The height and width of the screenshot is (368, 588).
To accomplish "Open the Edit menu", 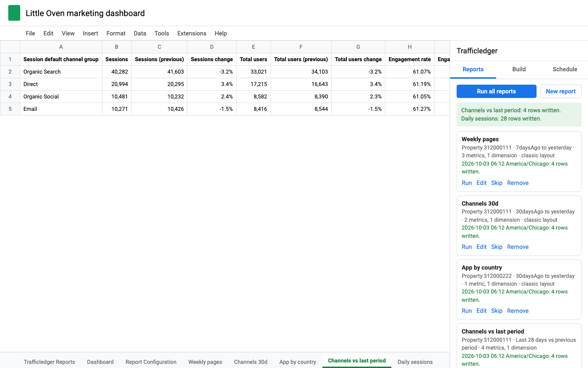I will coord(49,33).
